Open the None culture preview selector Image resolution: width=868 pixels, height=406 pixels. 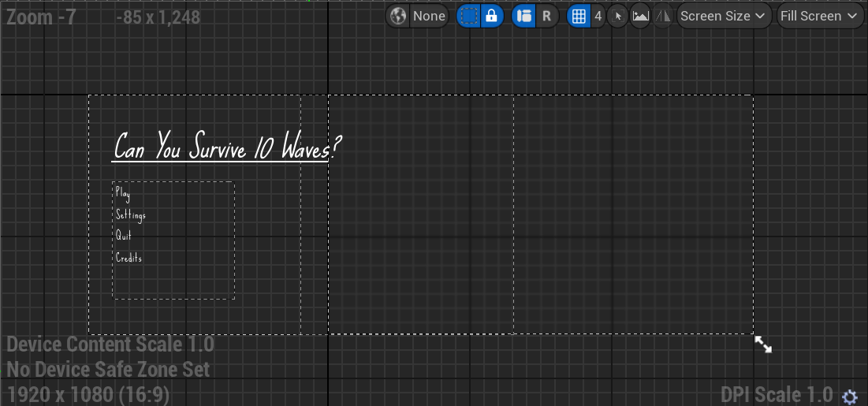(429, 16)
